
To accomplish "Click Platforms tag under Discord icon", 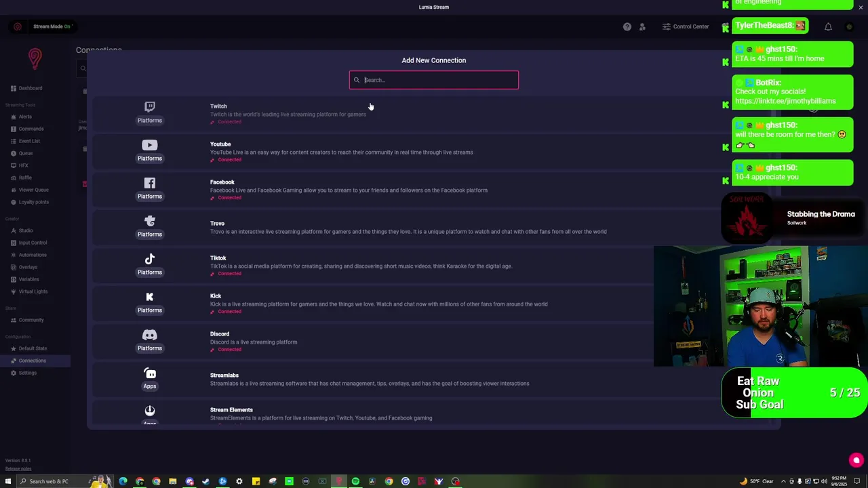I will click(150, 348).
